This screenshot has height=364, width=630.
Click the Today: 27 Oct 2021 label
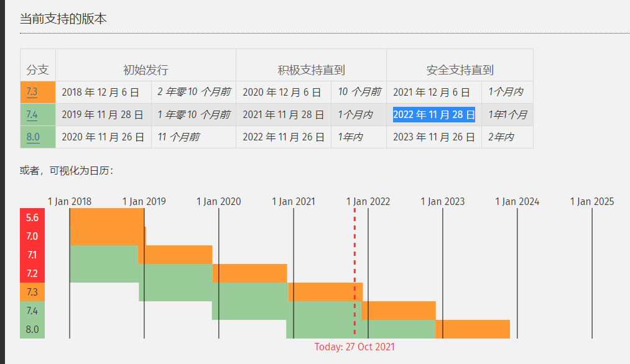point(354,347)
